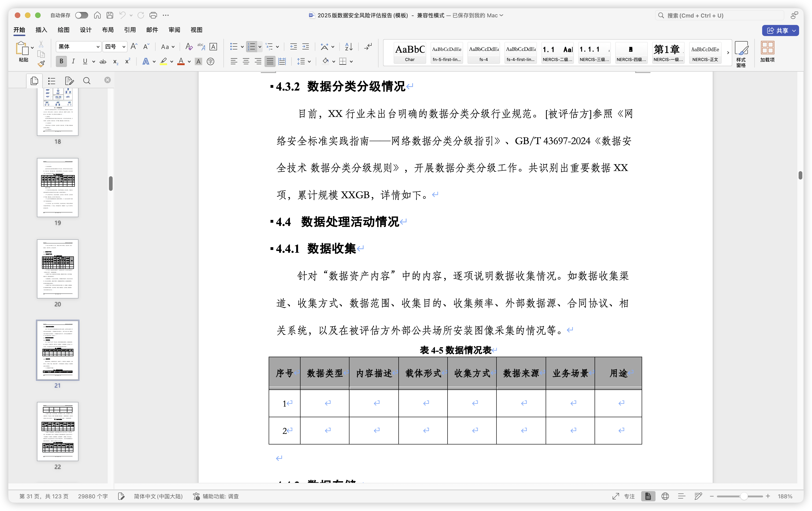812x511 pixels.
Task: Enable italic formatting
Action: pyautogui.click(x=73, y=61)
